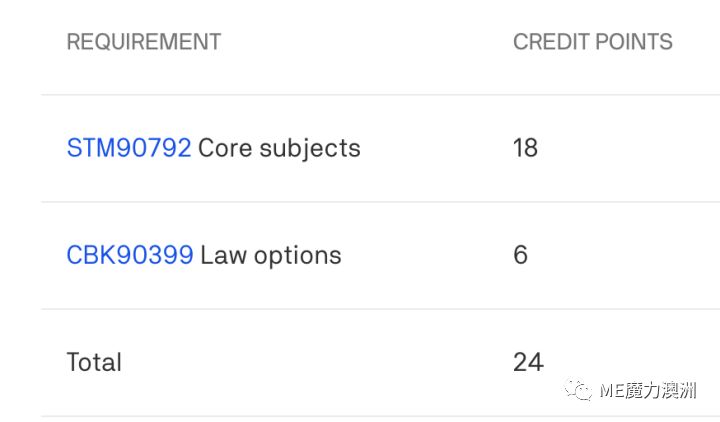720x422 pixels.
Task: Click the CREDIT POINTS column header
Action: (x=593, y=42)
